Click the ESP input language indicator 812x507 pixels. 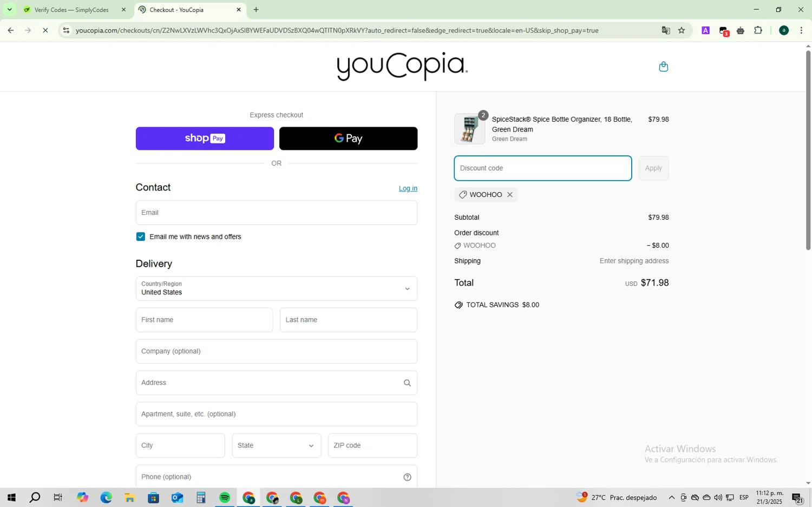point(744,498)
